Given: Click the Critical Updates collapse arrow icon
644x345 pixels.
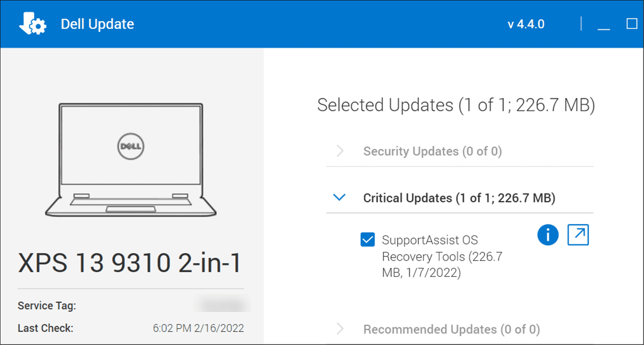Looking at the screenshot, I should coord(339,198).
